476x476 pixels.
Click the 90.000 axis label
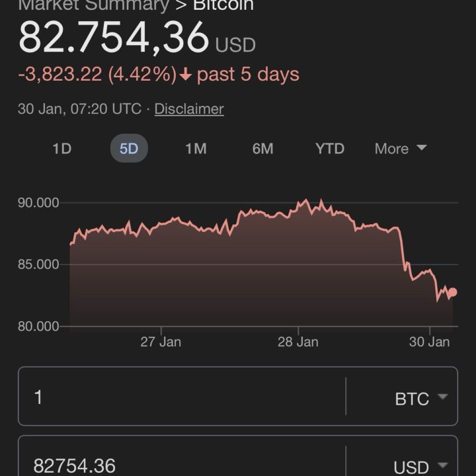(38, 203)
